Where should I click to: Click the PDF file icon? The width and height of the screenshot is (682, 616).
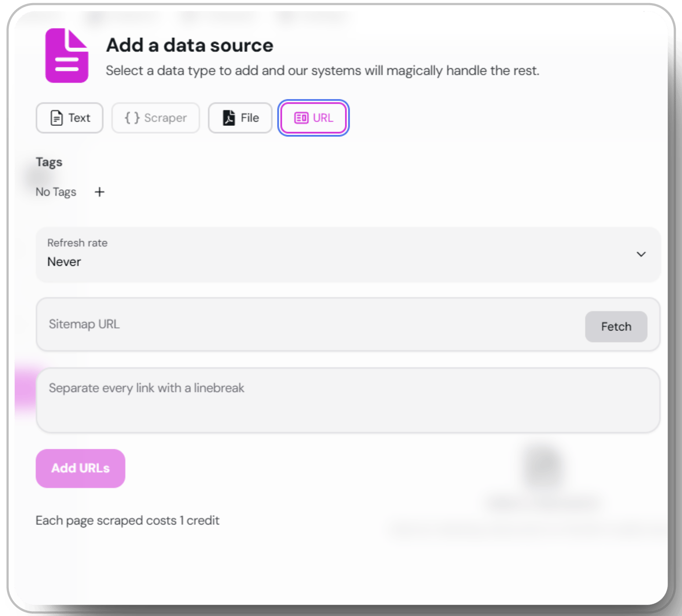pos(229,118)
